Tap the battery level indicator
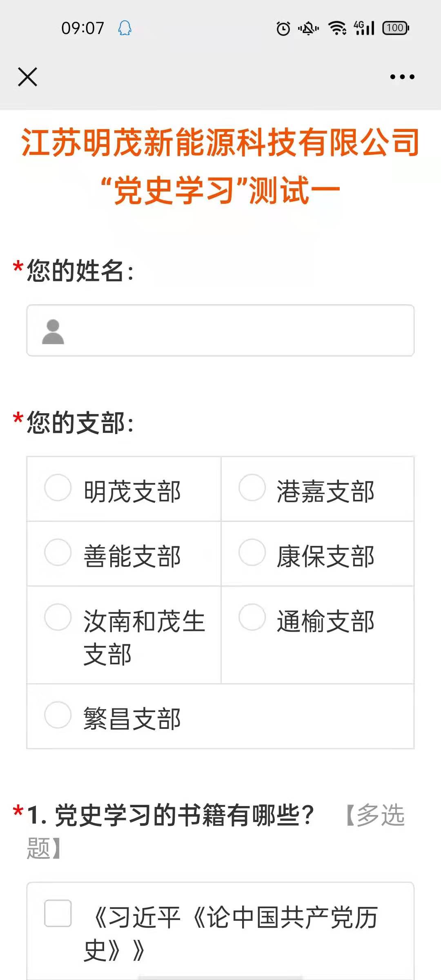The width and height of the screenshot is (441, 980). click(395, 28)
